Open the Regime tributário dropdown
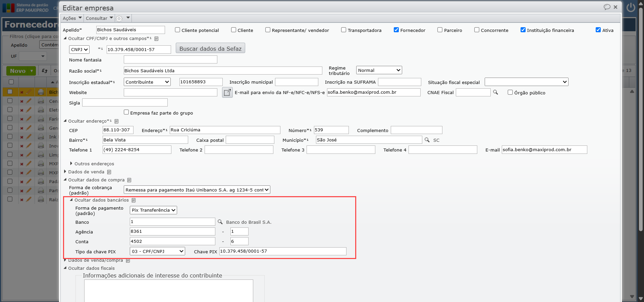Image resolution: width=644 pixels, height=302 pixels. coord(379,70)
